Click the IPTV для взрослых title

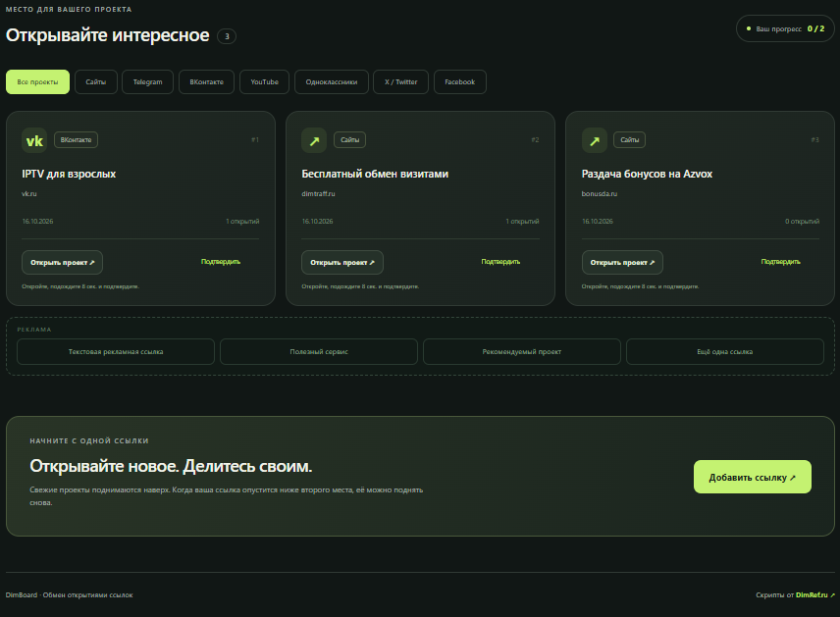69,174
